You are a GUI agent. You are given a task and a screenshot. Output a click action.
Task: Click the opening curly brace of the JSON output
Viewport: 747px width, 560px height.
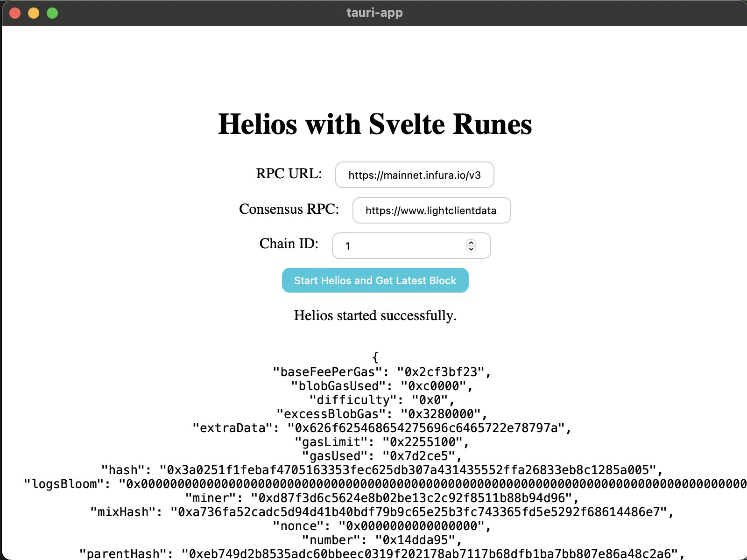(375, 357)
